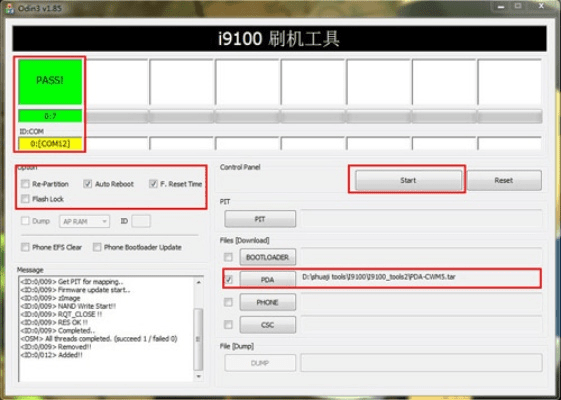This screenshot has height=400, width=561.
Task: Tick the checkbox beside PHONE
Action: tap(228, 302)
